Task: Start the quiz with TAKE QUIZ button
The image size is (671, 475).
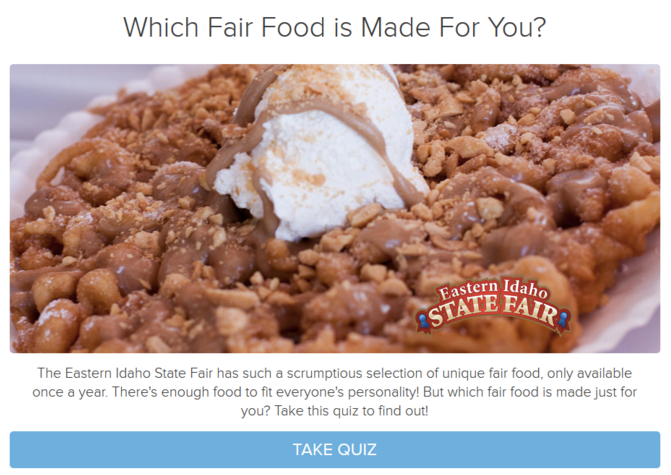Action: pyautogui.click(x=335, y=449)
